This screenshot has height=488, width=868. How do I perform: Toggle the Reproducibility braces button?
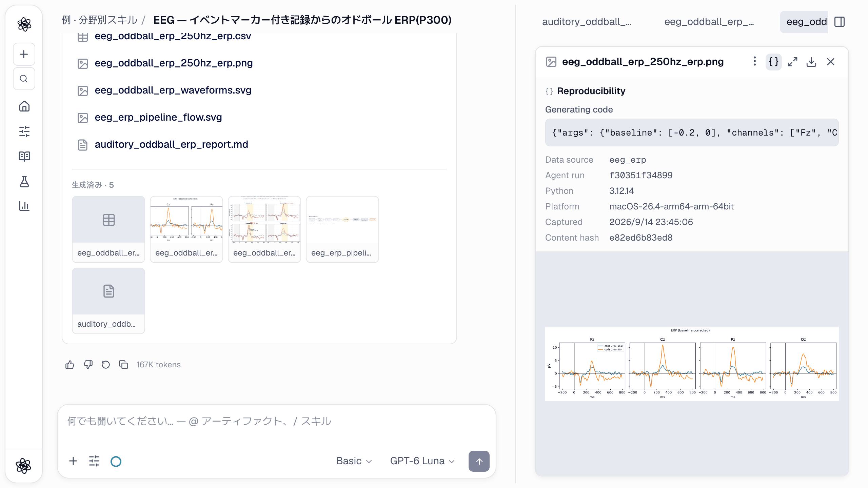point(773,62)
